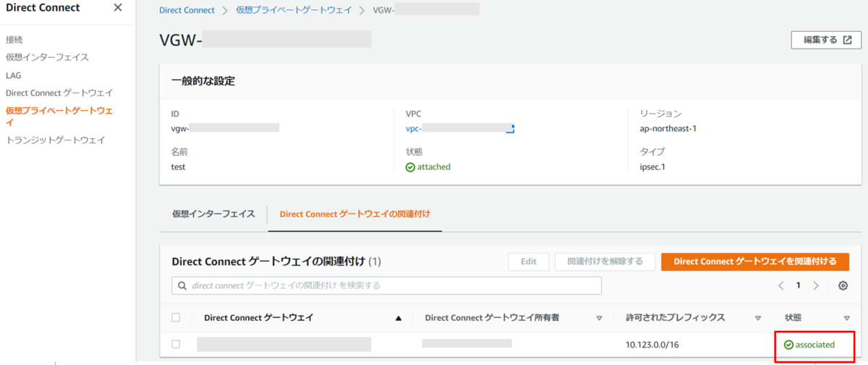
Task: Go to LAG in the sidebar
Action: [x=14, y=75]
